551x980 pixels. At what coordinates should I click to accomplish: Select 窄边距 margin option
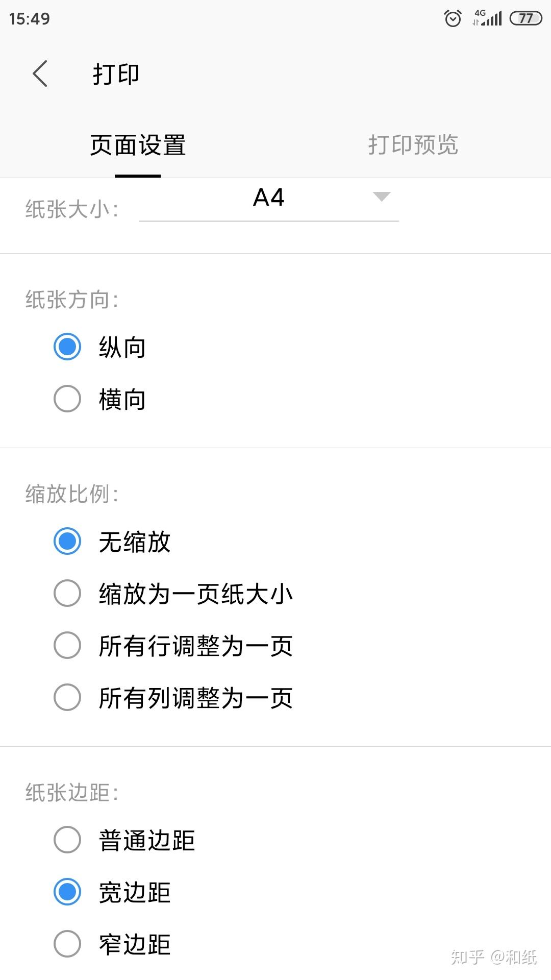pyautogui.click(x=67, y=944)
